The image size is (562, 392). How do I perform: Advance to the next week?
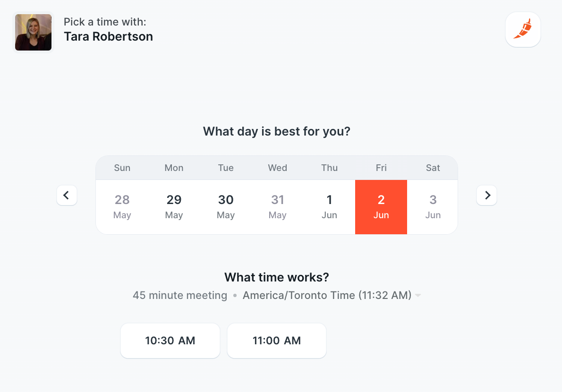tap(486, 195)
